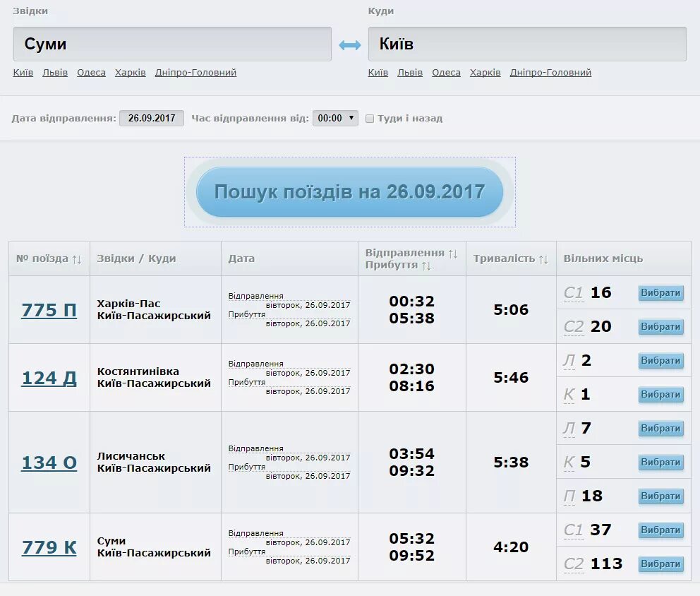Screen dimensions: 700x596
Task: Choose Київ quick link under Куди
Action: point(378,72)
